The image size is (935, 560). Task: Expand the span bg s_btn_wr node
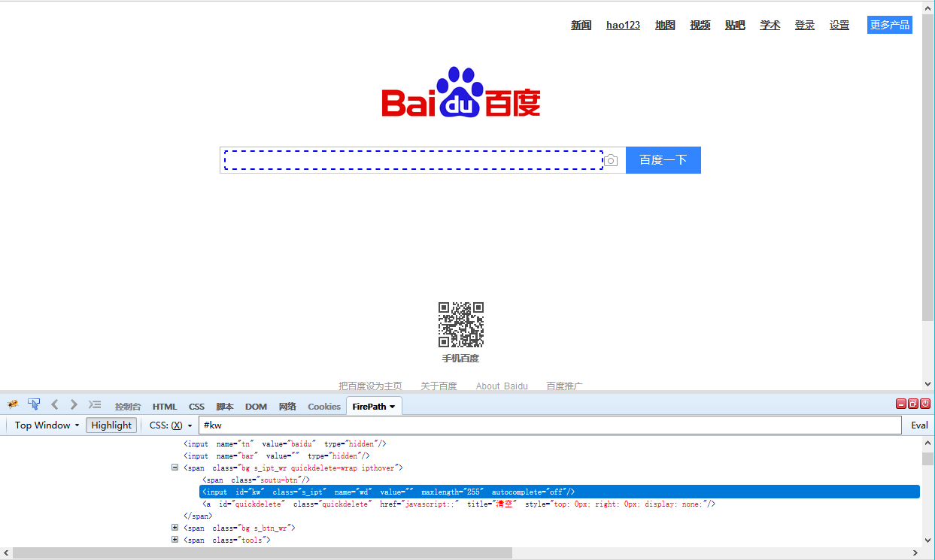(x=175, y=528)
